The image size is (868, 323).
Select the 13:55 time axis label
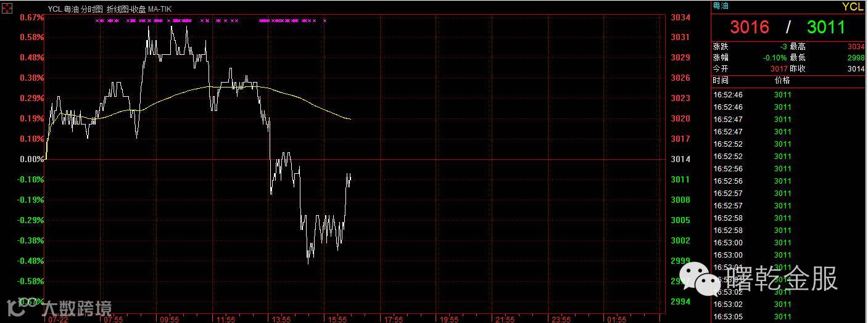[x=281, y=319]
